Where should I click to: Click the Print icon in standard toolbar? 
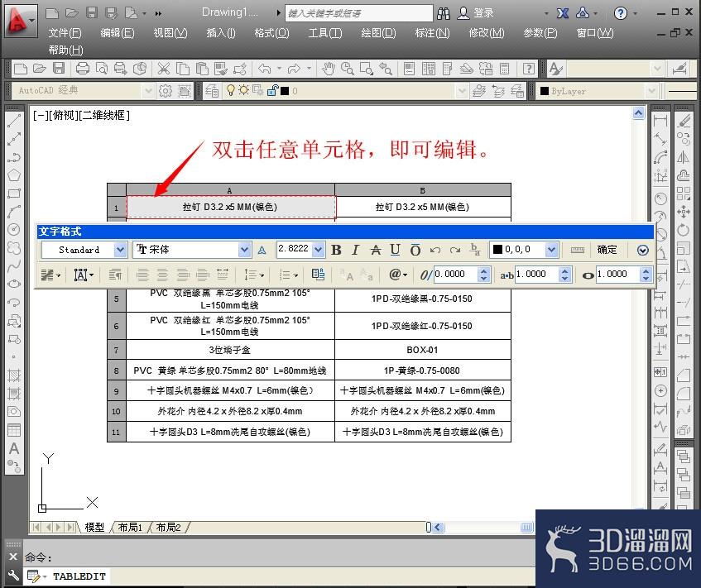pyautogui.click(x=82, y=69)
